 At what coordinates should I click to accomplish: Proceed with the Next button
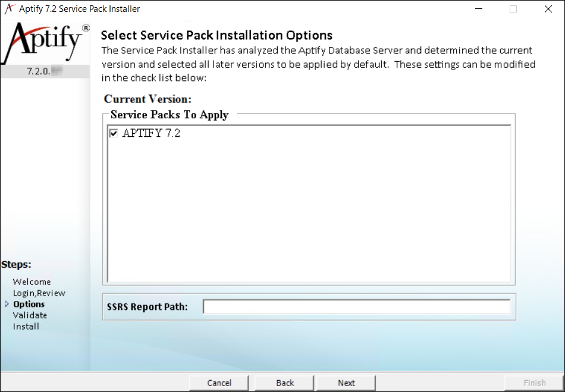pyautogui.click(x=346, y=383)
